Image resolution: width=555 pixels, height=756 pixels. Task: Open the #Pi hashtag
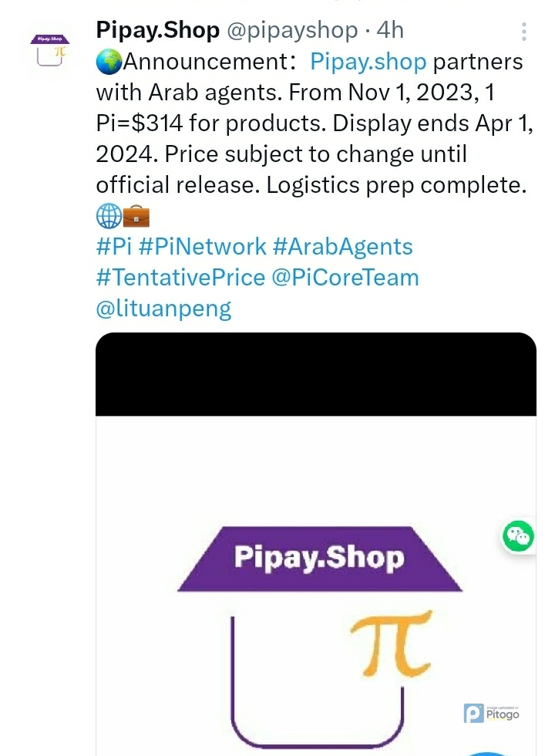click(x=113, y=247)
